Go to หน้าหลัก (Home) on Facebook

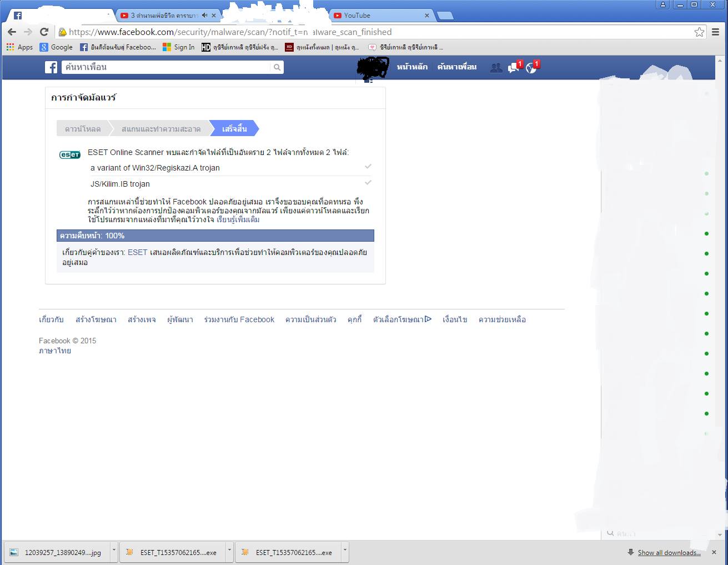click(412, 67)
